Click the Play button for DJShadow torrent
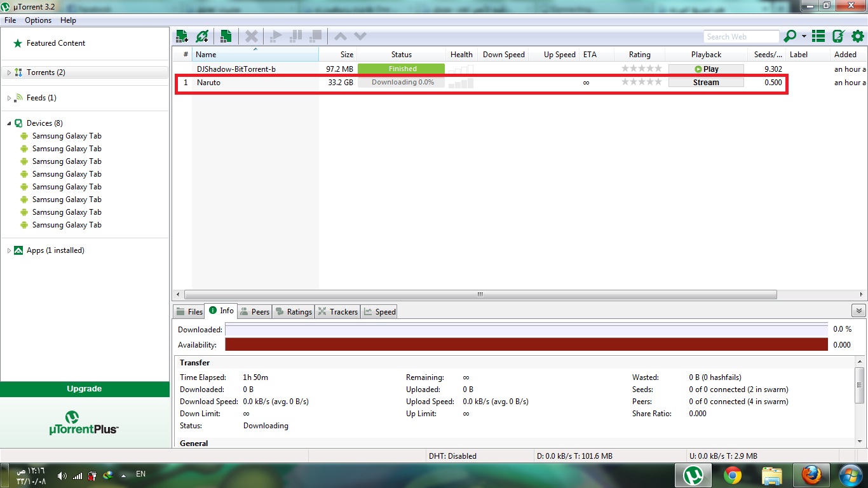 706,69
